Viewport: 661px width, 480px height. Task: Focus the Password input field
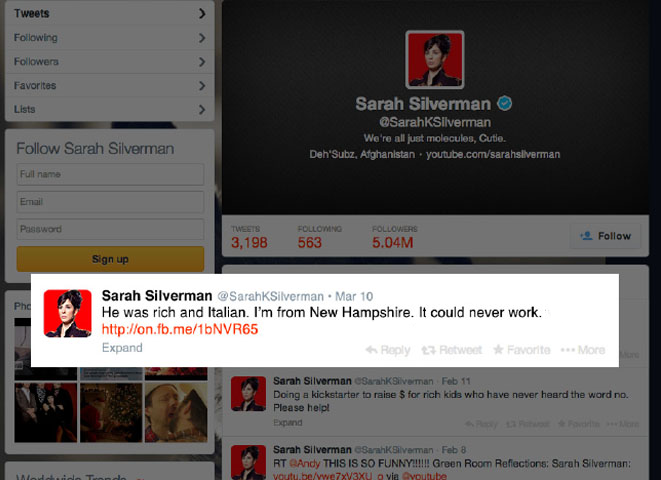coord(110,229)
